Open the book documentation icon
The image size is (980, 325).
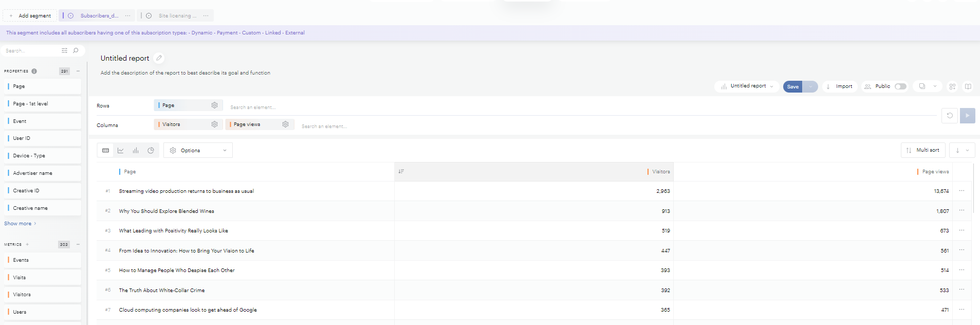pos(968,86)
